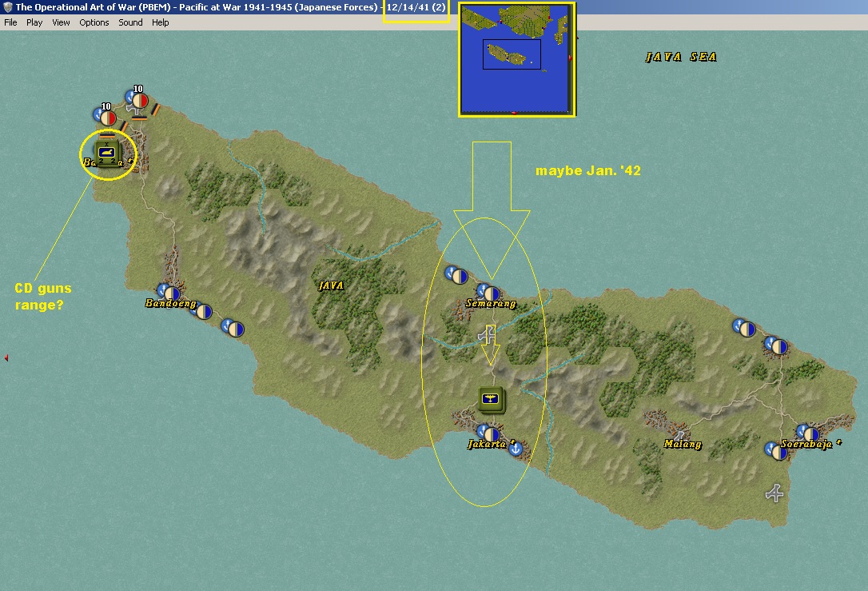This screenshot has width=868, height=591.
Task: Click the 12/14/41 (2) date in title bar
Action: pyautogui.click(x=416, y=7)
